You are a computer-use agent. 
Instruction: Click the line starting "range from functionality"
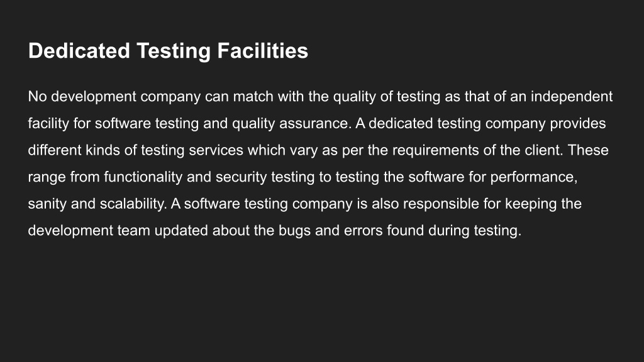click(x=303, y=177)
